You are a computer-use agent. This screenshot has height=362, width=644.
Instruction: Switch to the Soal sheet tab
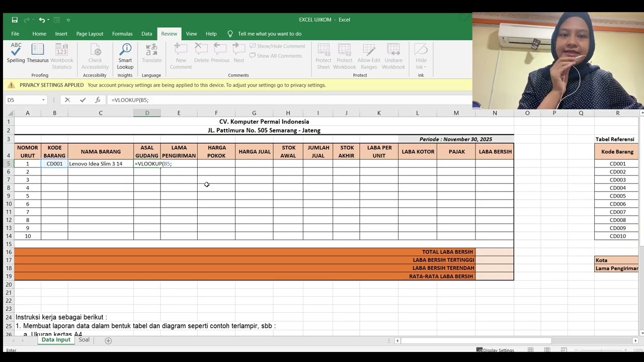(x=84, y=340)
